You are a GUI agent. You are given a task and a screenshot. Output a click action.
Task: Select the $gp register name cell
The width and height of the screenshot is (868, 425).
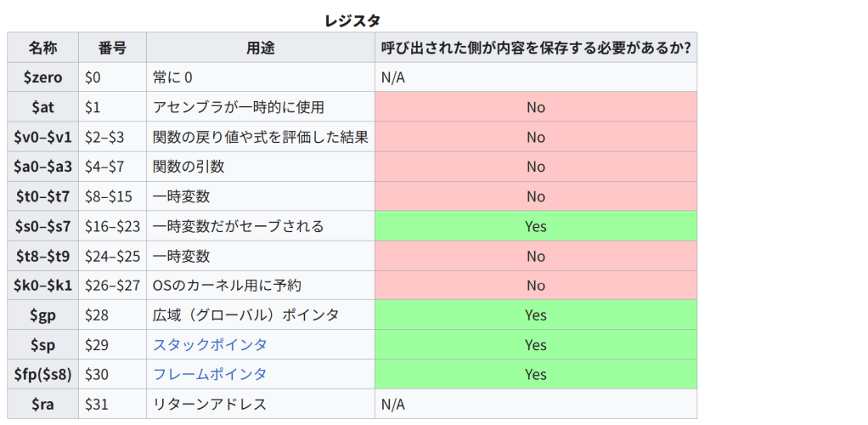pyautogui.click(x=42, y=314)
